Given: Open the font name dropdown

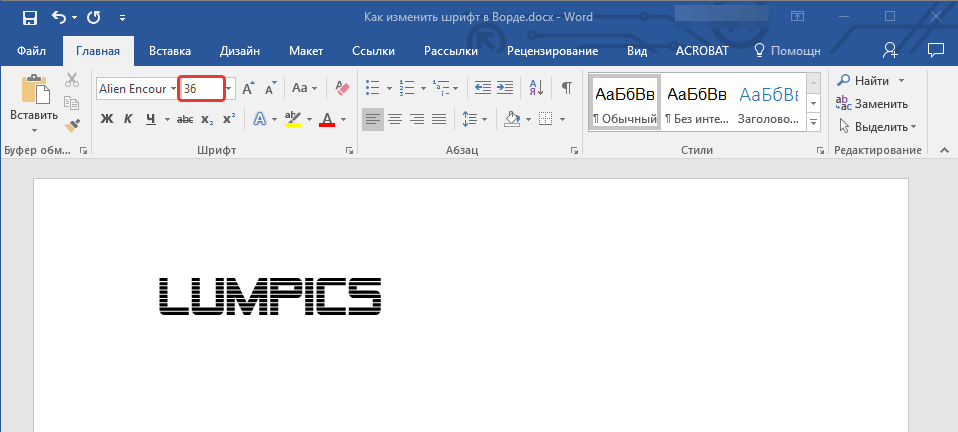Looking at the screenshot, I should (x=173, y=89).
